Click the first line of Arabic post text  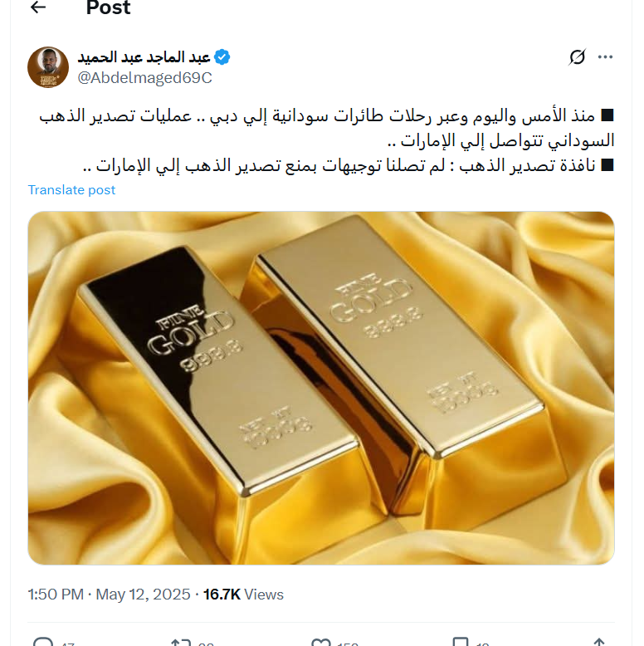tap(326, 115)
